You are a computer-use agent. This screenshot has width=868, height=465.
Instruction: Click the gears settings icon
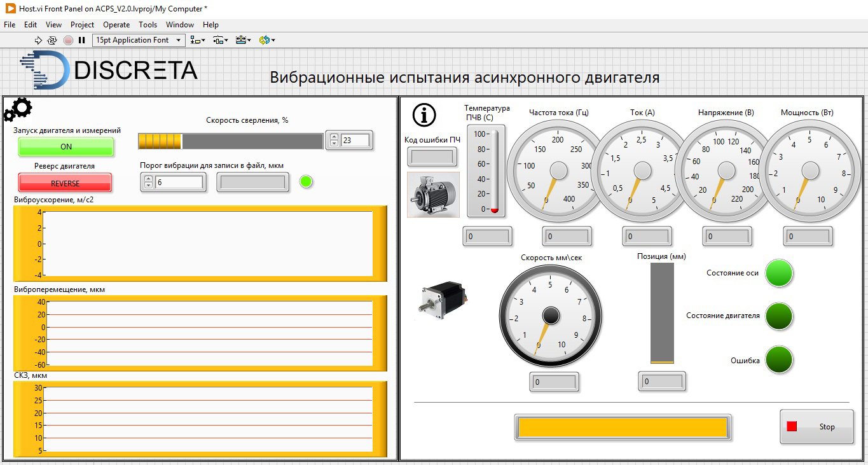[17, 109]
